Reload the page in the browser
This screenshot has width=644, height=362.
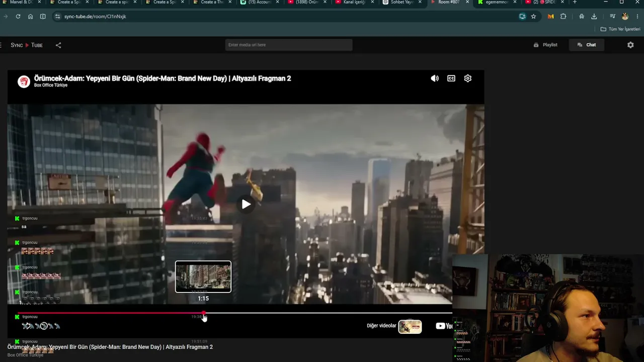[18, 17]
